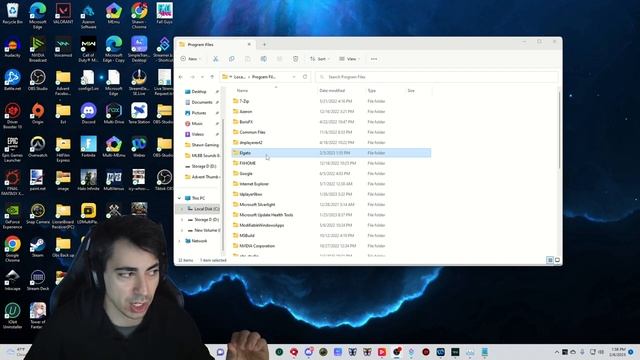This screenshot has width=640, height=360.
Task: Open Desktop in the navigation pane
Action: [199, 91]
